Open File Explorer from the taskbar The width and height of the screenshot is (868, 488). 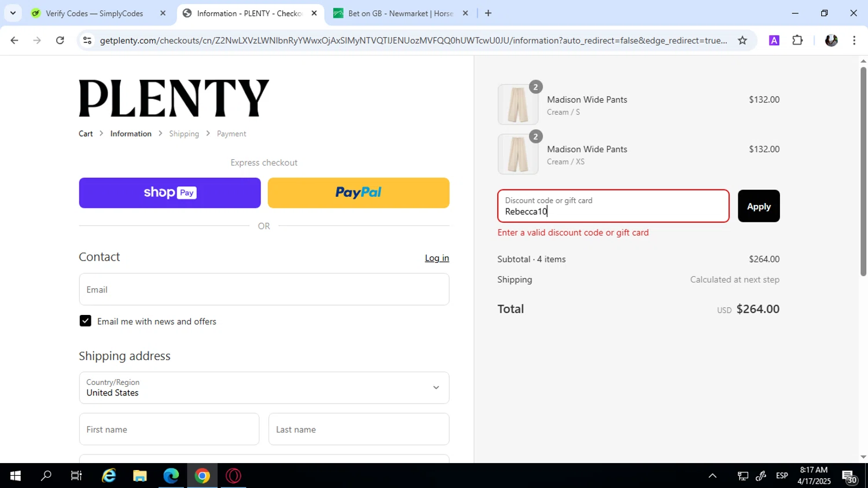[x=140, y=476]
